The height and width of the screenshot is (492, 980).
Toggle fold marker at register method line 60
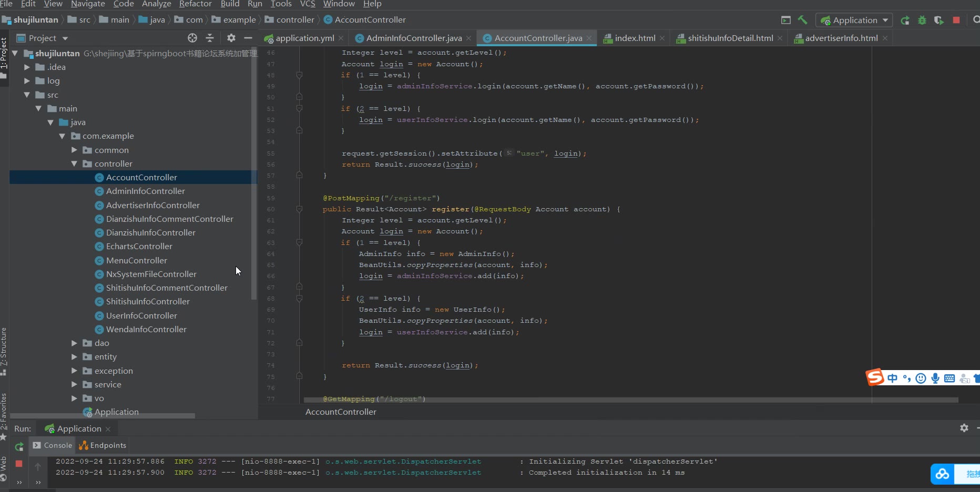click(x=299, y=209)
